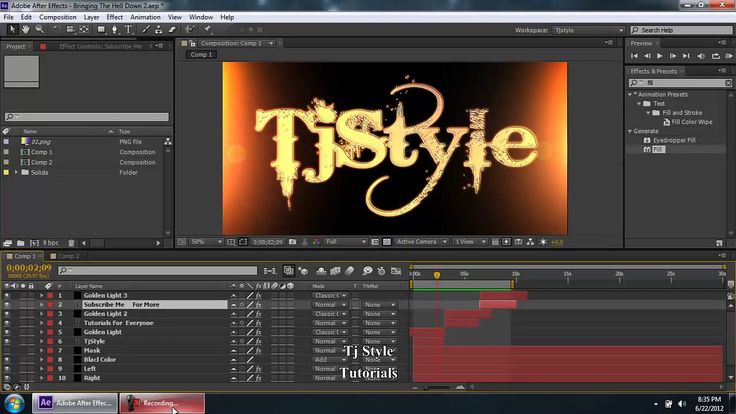Click the Black Color layer's color label

coord(49,360)
